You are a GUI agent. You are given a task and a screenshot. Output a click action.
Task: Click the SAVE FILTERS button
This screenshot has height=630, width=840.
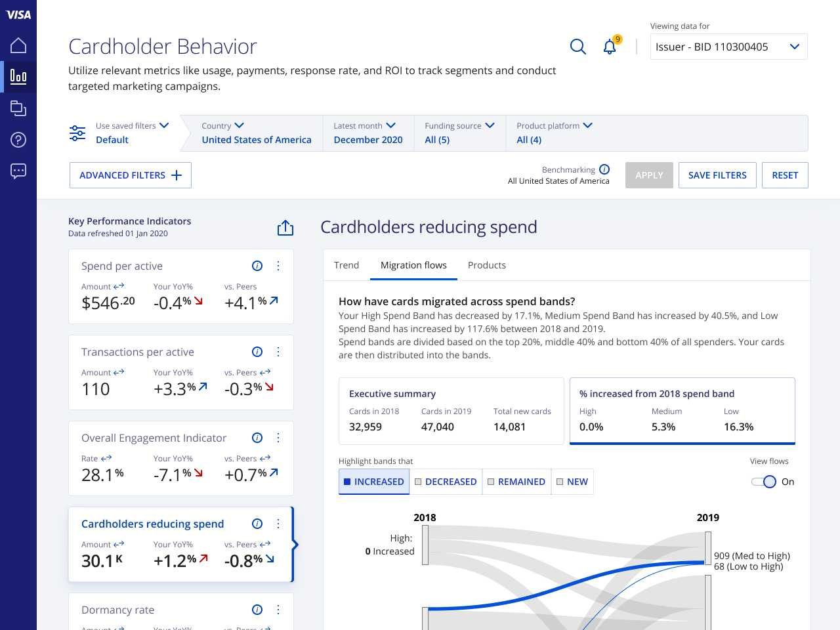[717, 175]
